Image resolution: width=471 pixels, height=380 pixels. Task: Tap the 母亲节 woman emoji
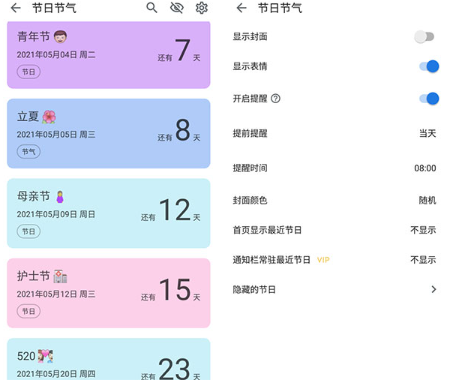[x=60, y=197]
